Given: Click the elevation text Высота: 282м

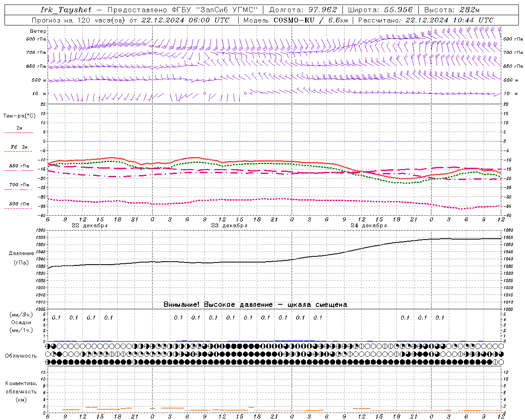Looking at the screenshot, I should [x=452, y=10].
